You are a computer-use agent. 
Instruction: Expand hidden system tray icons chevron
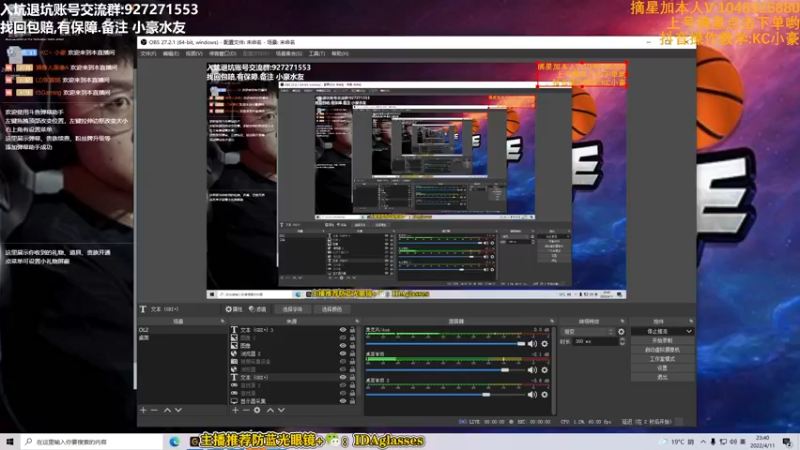click(x=703, y=442)
